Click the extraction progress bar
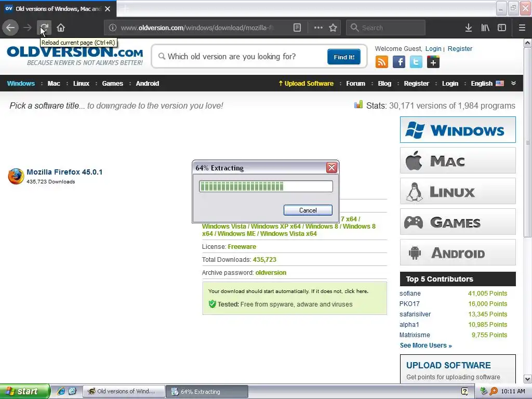This screenshot has height=399, width=532. click(265, 187)
